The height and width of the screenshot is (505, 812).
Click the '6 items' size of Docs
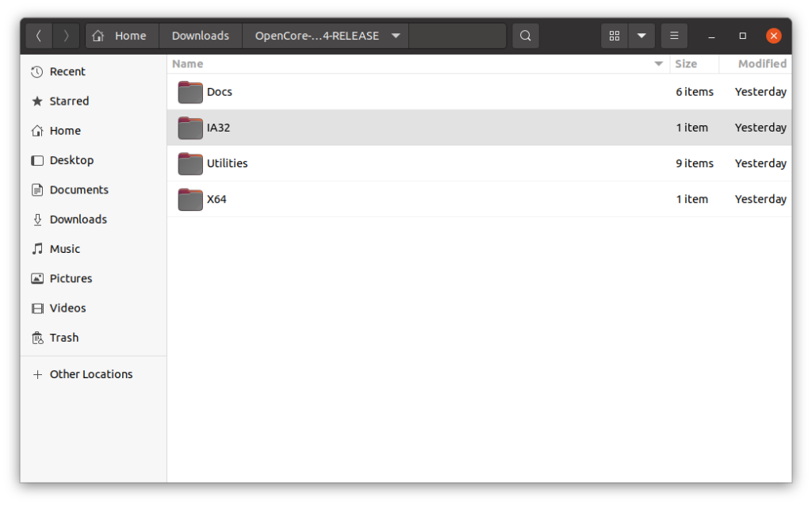click(695, 92)
